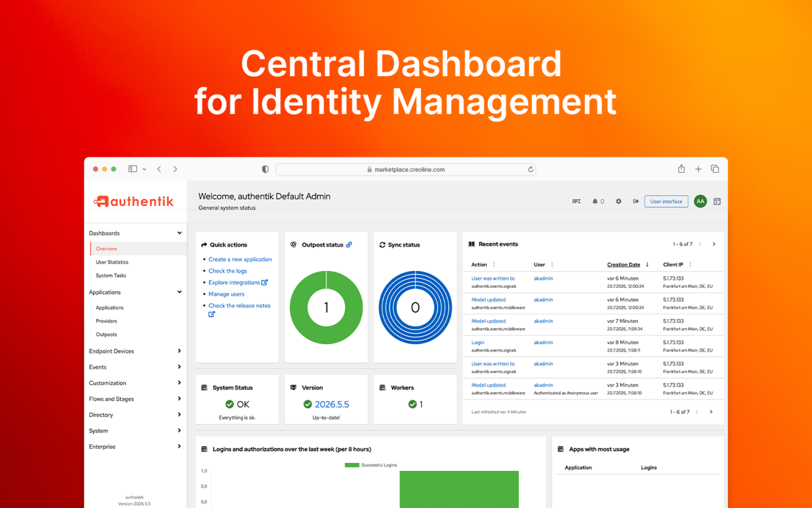Collapse the Dashboards section
812x508 pixels.
coord(180,233)
